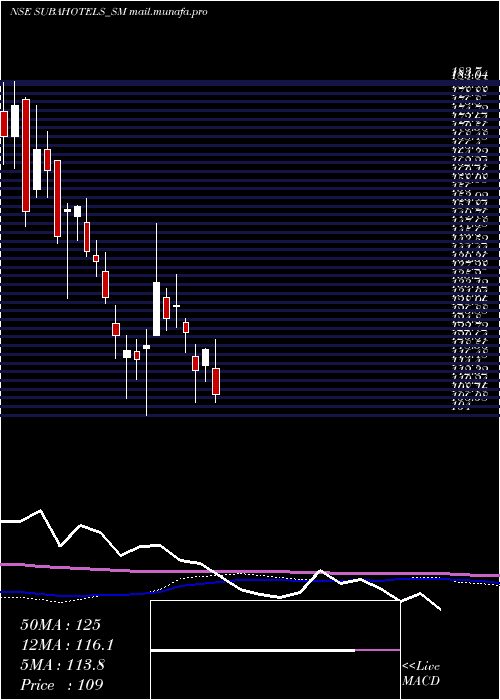The height and width of the screenshot is (700, 500).
Task: Click the 50MA : 125 label
Action: (60, 625)
